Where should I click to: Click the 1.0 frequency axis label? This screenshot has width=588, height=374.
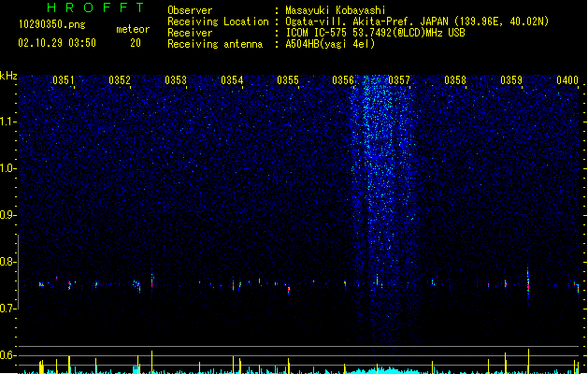(7, 168)
